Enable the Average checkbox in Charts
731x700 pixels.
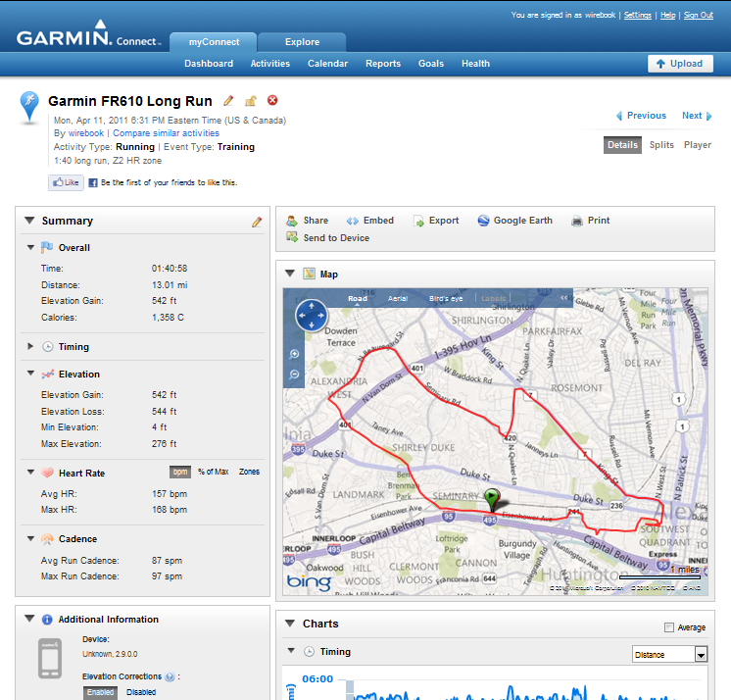(x=669, y=627)
